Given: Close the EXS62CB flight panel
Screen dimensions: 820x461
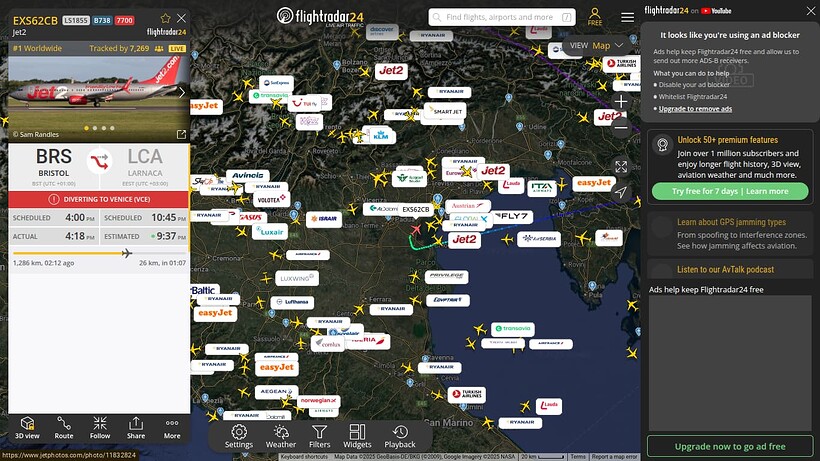Looking at the screenshot, I should 181,18.
